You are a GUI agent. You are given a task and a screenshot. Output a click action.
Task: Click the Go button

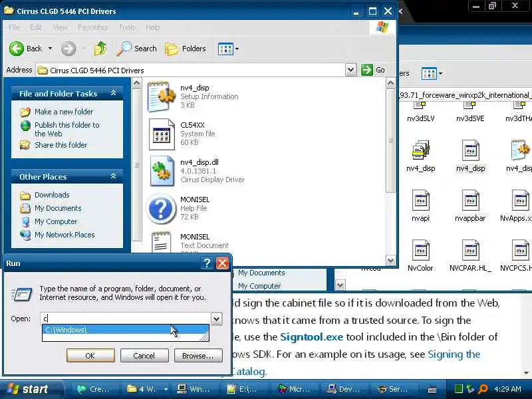373,70
